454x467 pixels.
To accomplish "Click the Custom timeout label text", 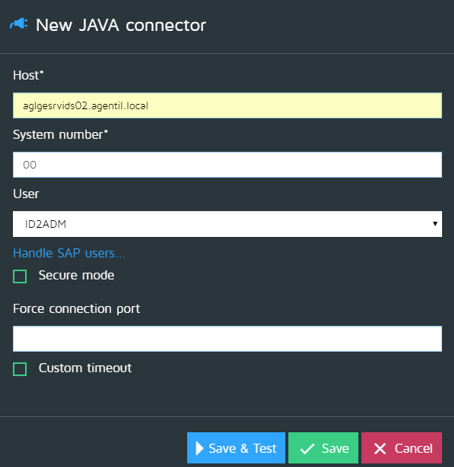I will click(x=85, y=368).
